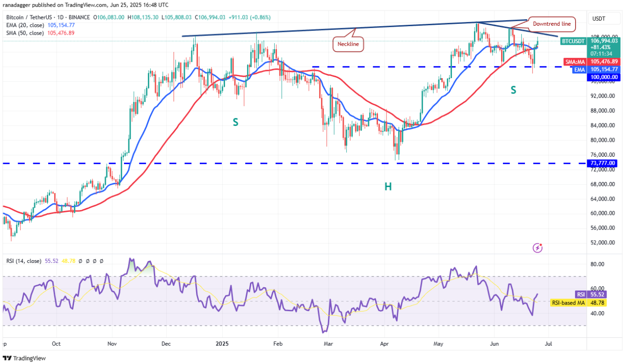
Task: Click the green BTCUSDT symbol price tag
Action: click(x=573, y=41)
